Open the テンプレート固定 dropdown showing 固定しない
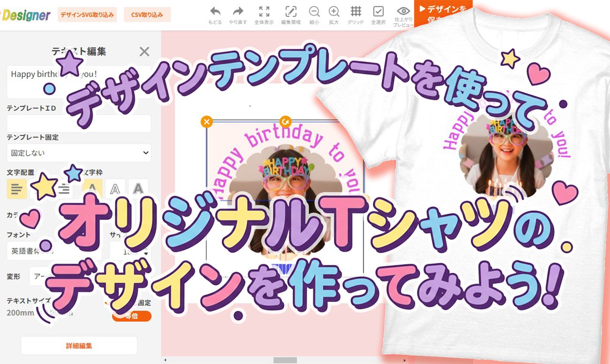Screen dimensions: 610x364 pyautogui.click(x=79, y=153)
